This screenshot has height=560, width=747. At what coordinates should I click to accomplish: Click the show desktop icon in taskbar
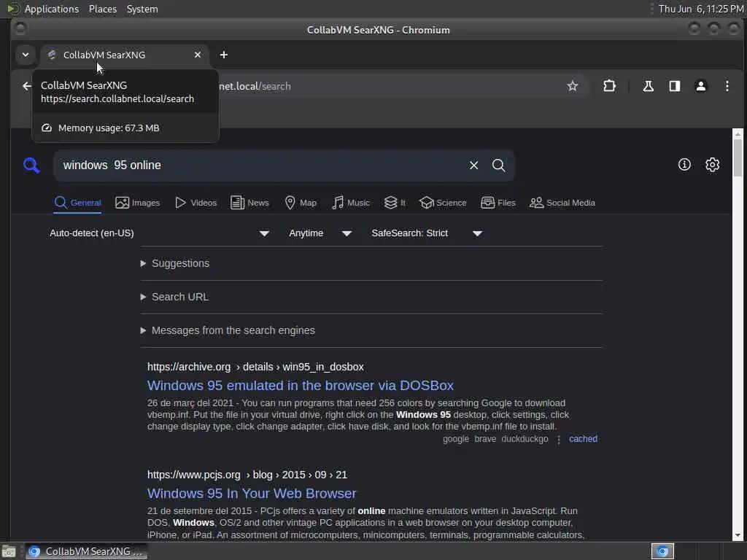[9, 552]
